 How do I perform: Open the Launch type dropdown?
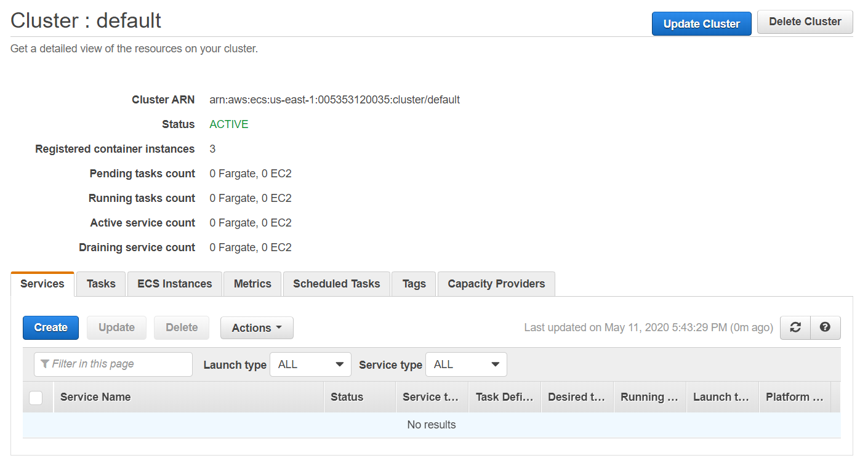[x=310, y=364]
